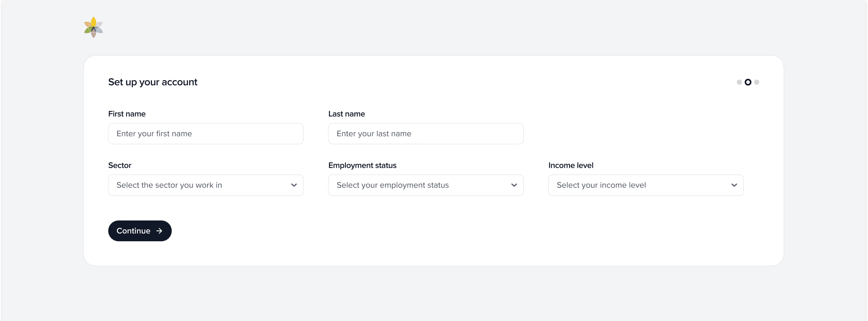Click the chevron on the Sector dropdown
The width and height of the screenshot is (868, 321).
coord(293,185)
